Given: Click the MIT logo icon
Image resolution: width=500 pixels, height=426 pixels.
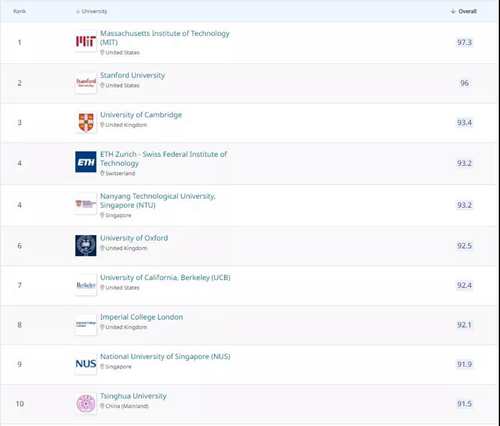Looking at the screenshot, I should pyautogui.click(x=86, y=41).
